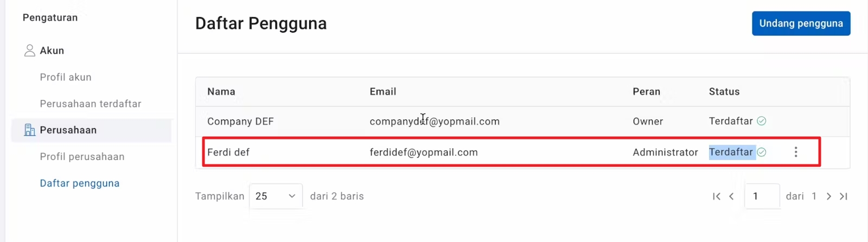This screenshot has width=868, height=242.
Task: Open three-dot menu for Ferdi def
Action: pyautogui.click(x=796, y=152)
